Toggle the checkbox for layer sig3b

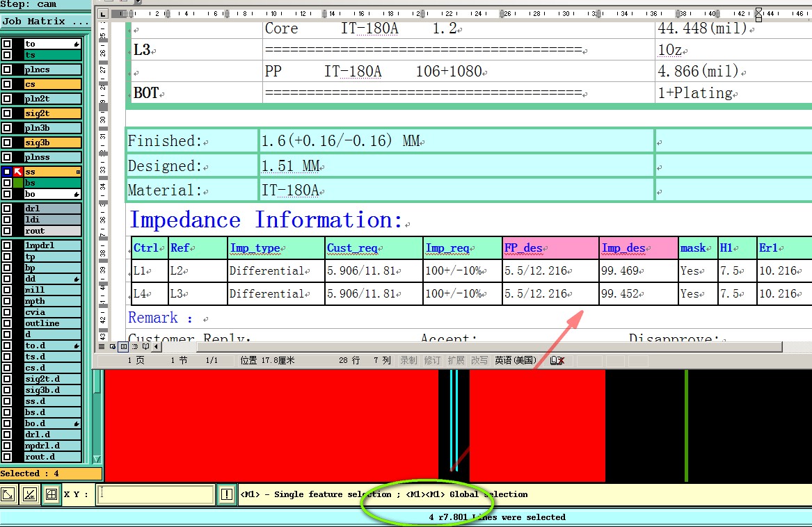coord(7,143)
